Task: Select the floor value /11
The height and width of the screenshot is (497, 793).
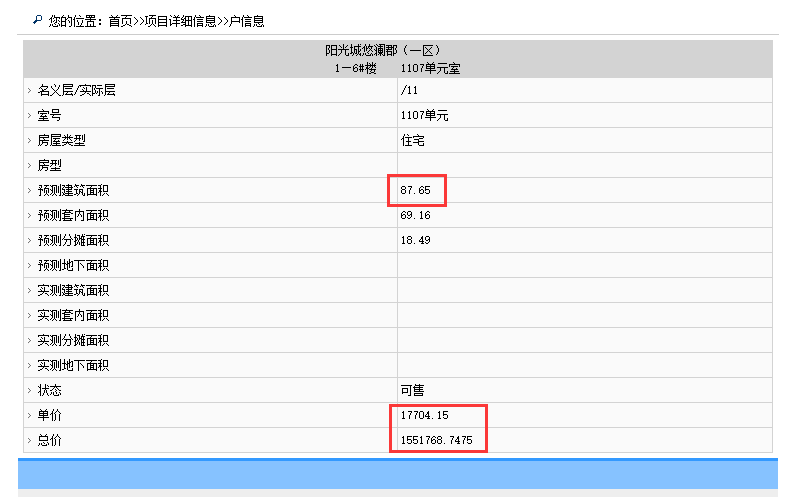Action: (x=409, y=91)
